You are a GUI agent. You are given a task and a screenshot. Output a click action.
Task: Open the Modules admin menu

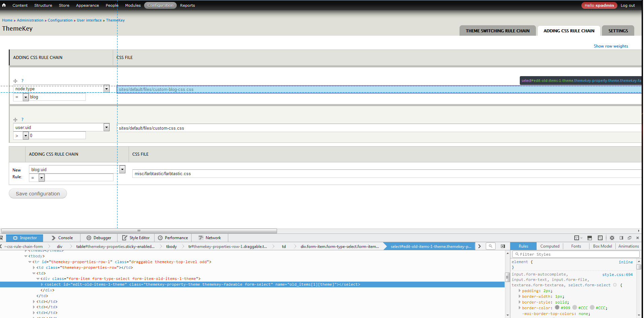133,5
